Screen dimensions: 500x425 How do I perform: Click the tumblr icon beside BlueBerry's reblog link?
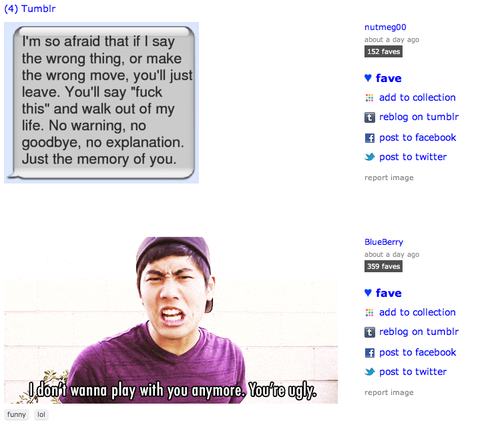tap(369, 332)
